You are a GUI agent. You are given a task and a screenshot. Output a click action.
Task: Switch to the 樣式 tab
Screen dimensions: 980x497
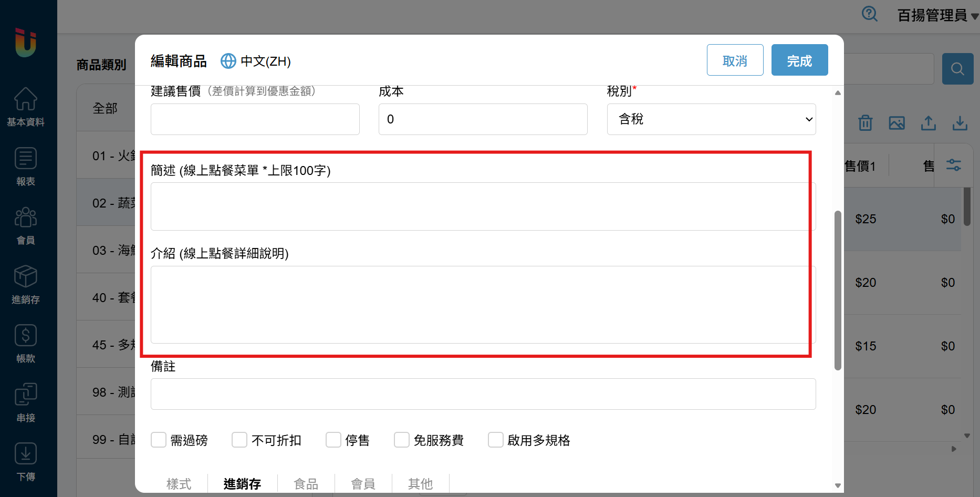tap(179, 483)
